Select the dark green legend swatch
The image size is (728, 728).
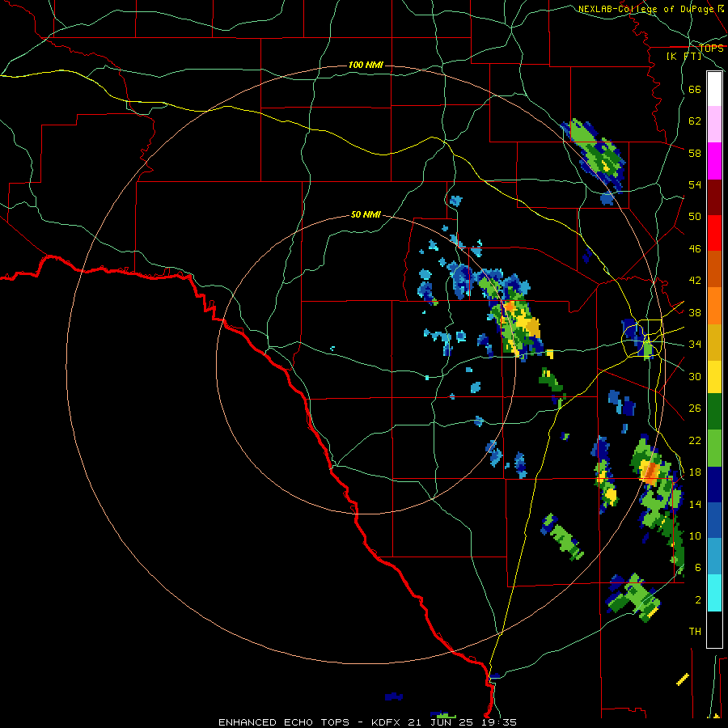coord(714,412)
